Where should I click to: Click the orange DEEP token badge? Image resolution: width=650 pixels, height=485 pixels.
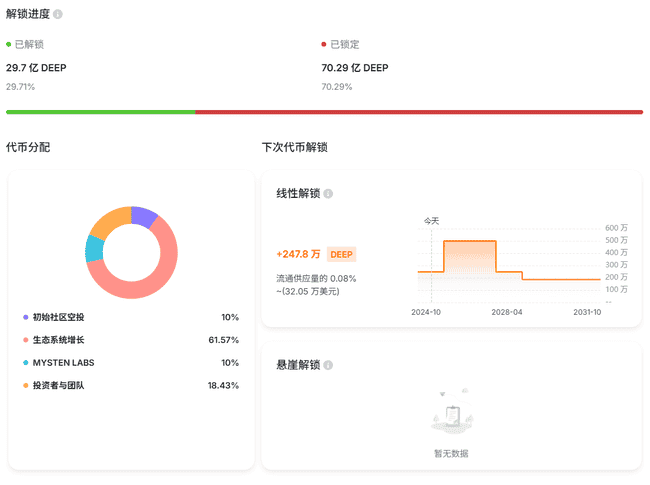pyautogui.click(x=342, y=254)
